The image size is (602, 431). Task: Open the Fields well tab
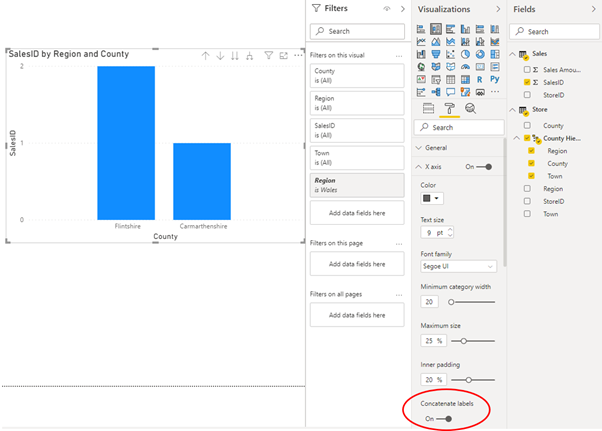click(x=428, y=109)
